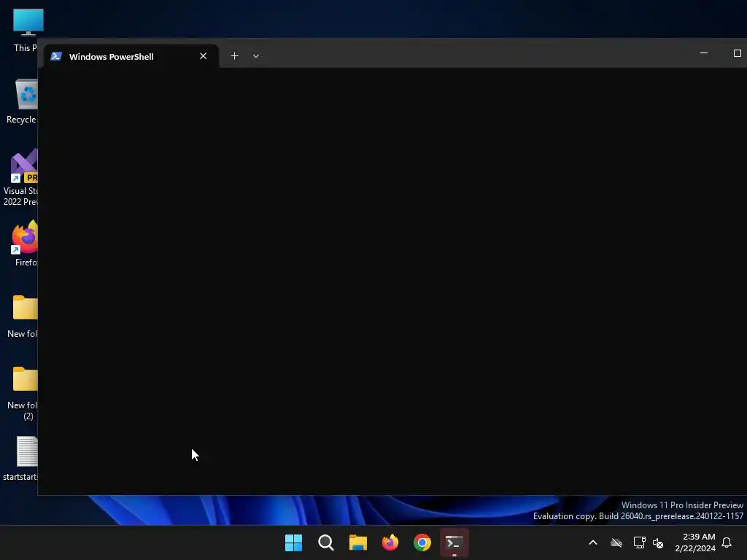Viewport: 747px width, 560px height.
Task: Launch Google Chrome from the taskbar
Action: coord(422,542)
